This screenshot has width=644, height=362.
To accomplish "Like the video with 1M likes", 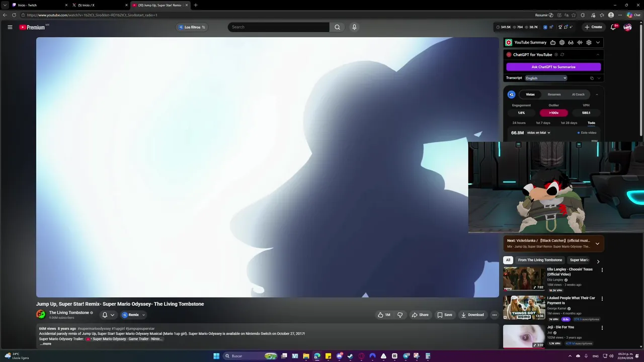I will [384, 315].
